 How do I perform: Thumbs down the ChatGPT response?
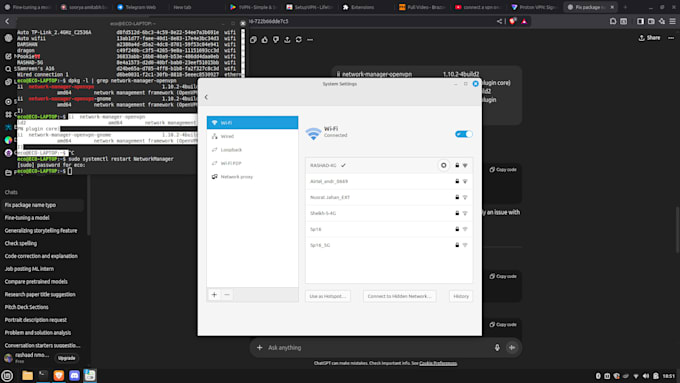point(276,40)
